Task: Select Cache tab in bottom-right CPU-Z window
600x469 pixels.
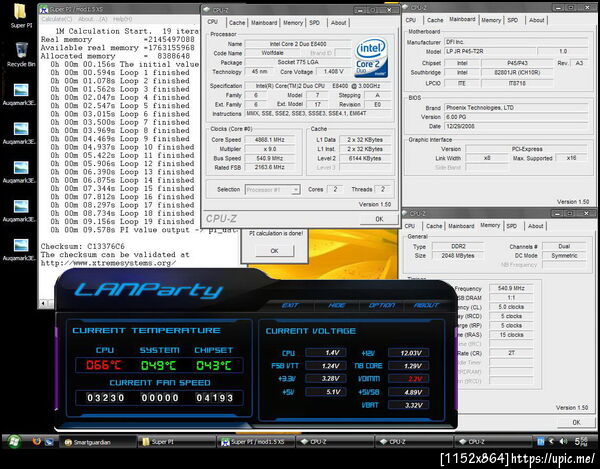Action: coord(434,226)
